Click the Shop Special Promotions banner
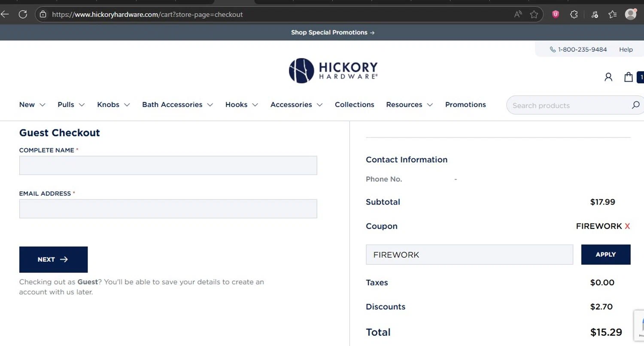The image size is (644, 346). [x=333, y=32]
